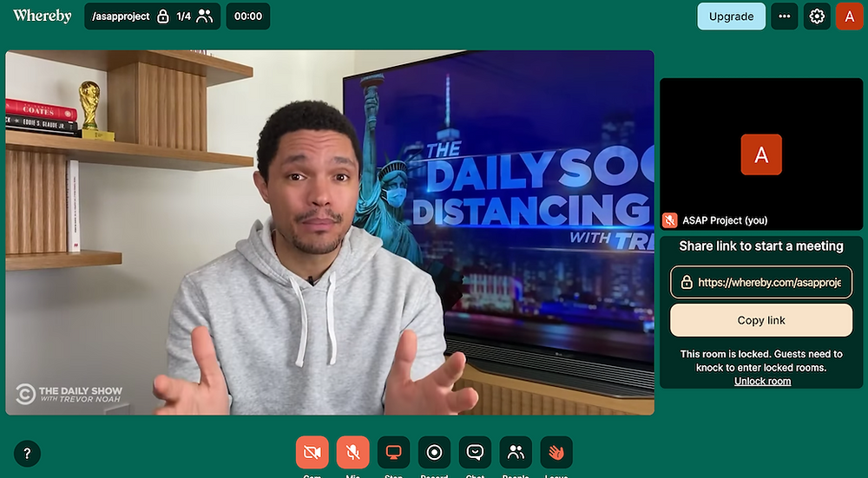Stop screen sharing with the Stop button
Image resolution: width=868 pixels, height=478 pixels.
393,453
